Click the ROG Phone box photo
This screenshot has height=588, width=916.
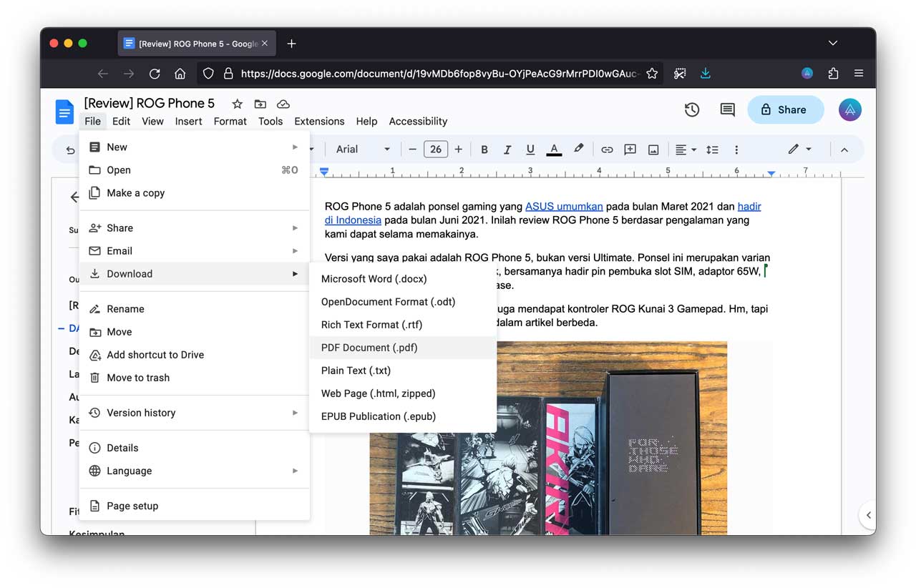(x=548, y=438)
